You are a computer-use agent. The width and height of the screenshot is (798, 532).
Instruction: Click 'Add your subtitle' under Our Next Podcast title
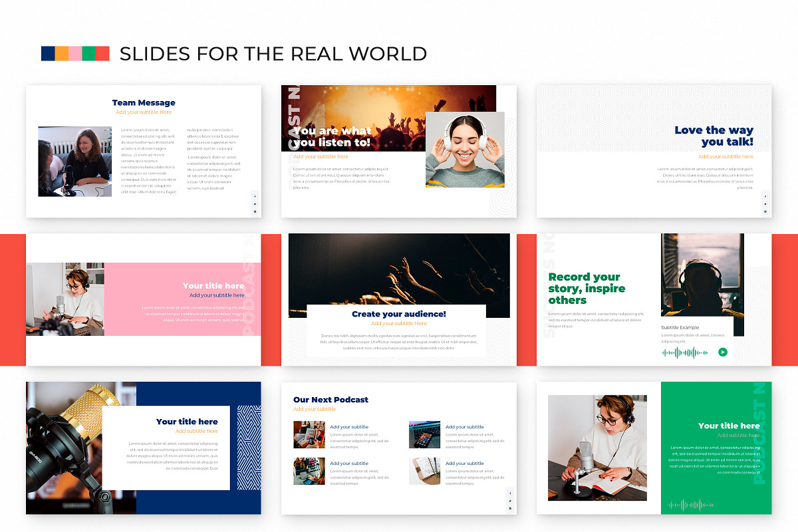tap(315, 409)
